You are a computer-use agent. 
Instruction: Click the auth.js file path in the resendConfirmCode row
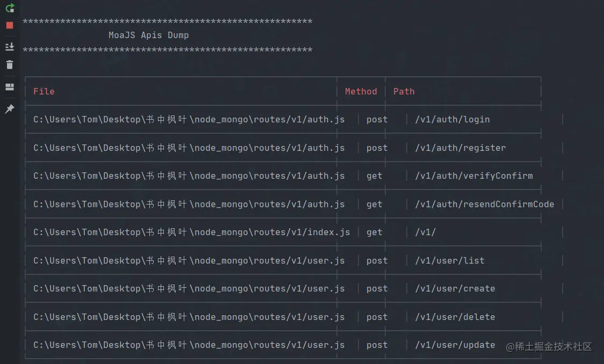click(x=189, y=205)
